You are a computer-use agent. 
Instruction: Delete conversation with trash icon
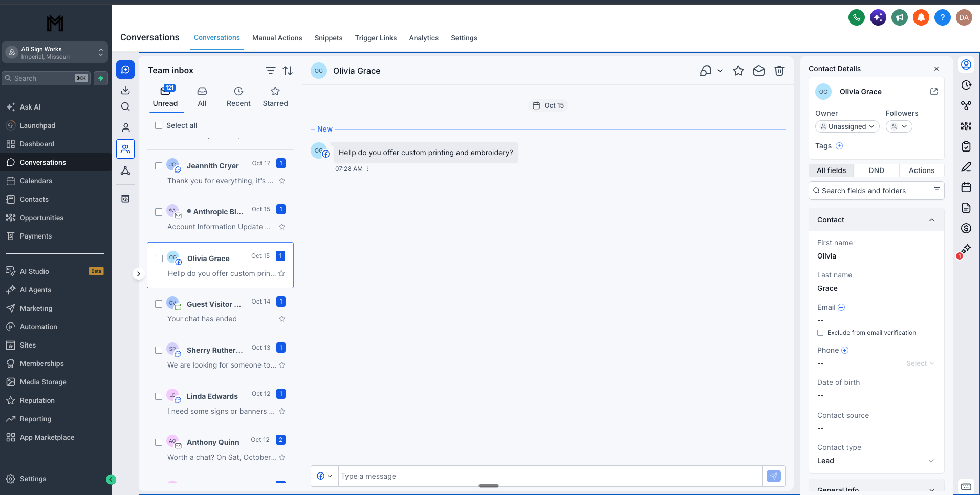click(779, 71)
